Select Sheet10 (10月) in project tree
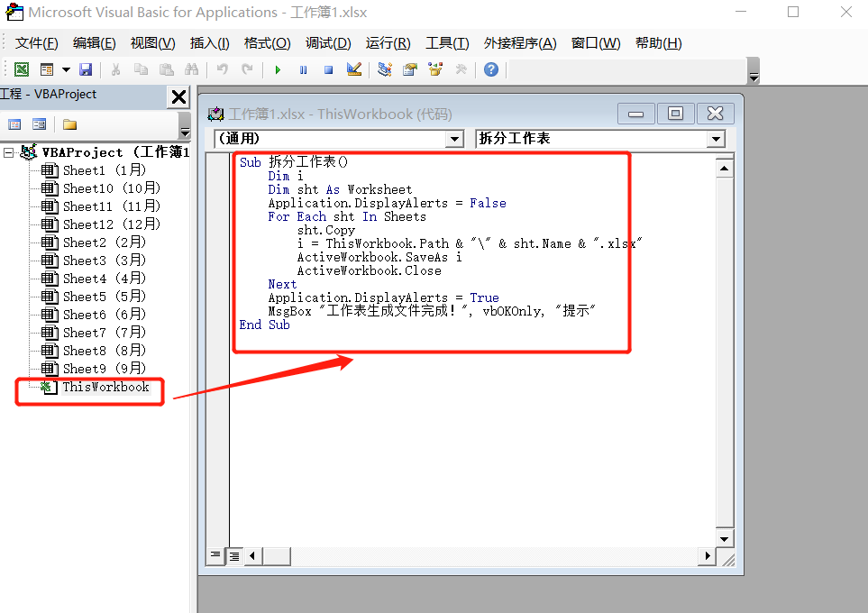This screenshot has height=613, width=868. pyautogui.click(x=101, y=188)
